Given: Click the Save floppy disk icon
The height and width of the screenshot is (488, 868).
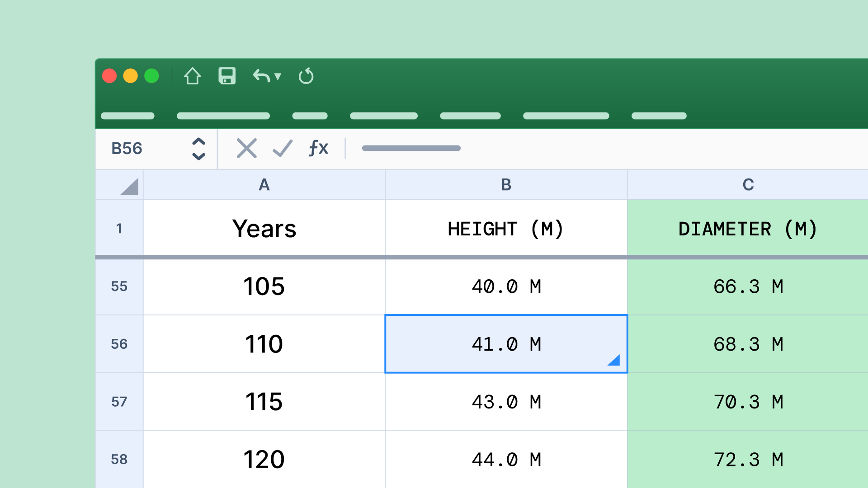Looking at the screenshot, I should click(x=227, y=76).
